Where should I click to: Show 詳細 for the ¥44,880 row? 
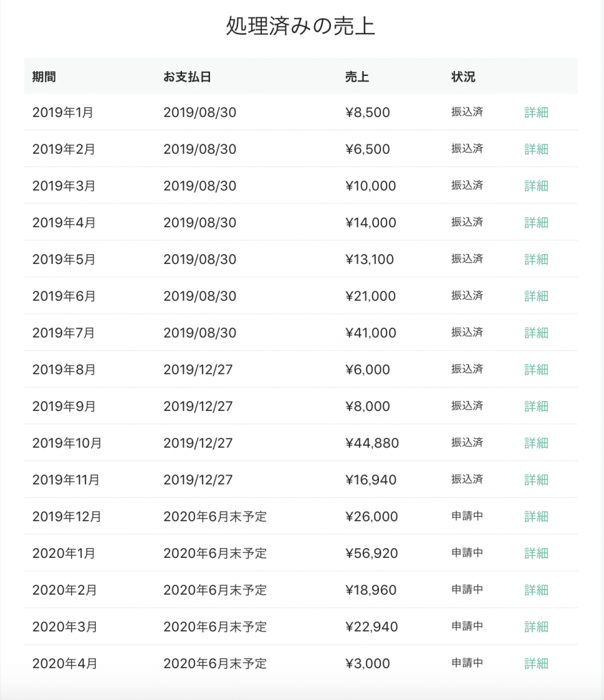(536, 444)
